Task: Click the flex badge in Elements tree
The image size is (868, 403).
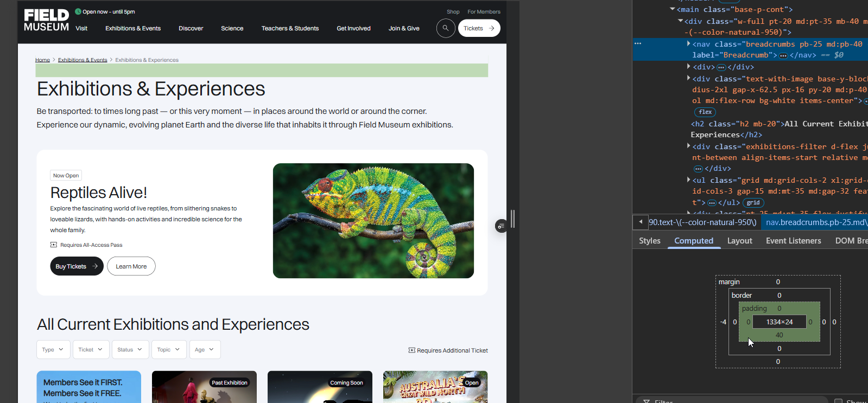Action: [705, 112]
